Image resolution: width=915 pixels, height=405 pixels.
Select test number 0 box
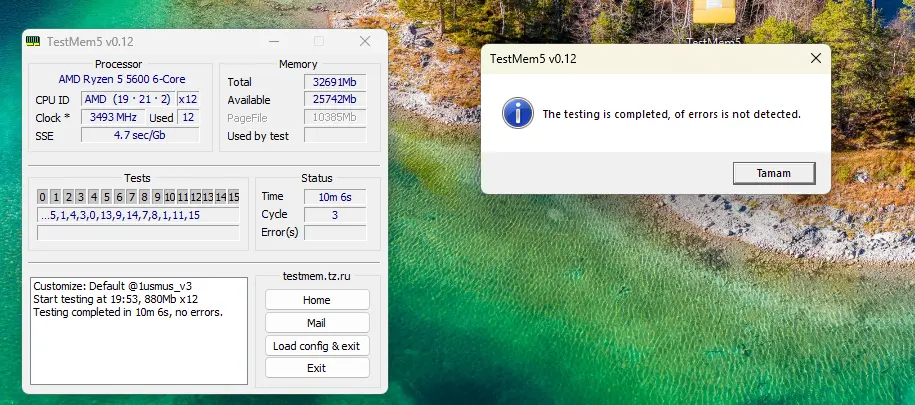coord(43,197)
